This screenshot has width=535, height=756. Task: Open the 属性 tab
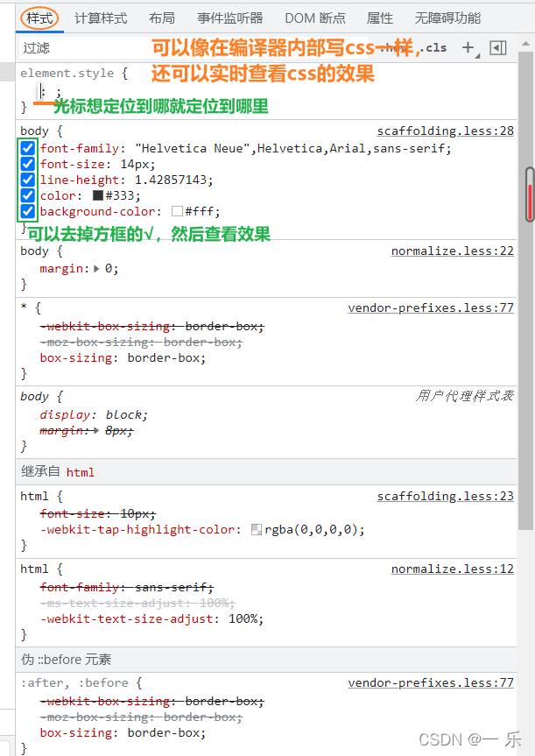pos(380,18)
